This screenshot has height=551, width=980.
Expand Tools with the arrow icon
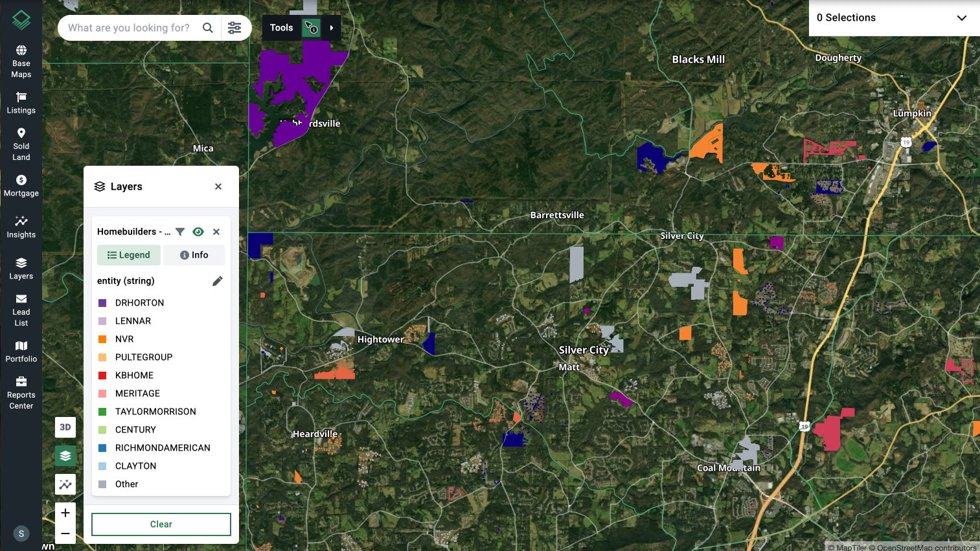click(332, 28)
